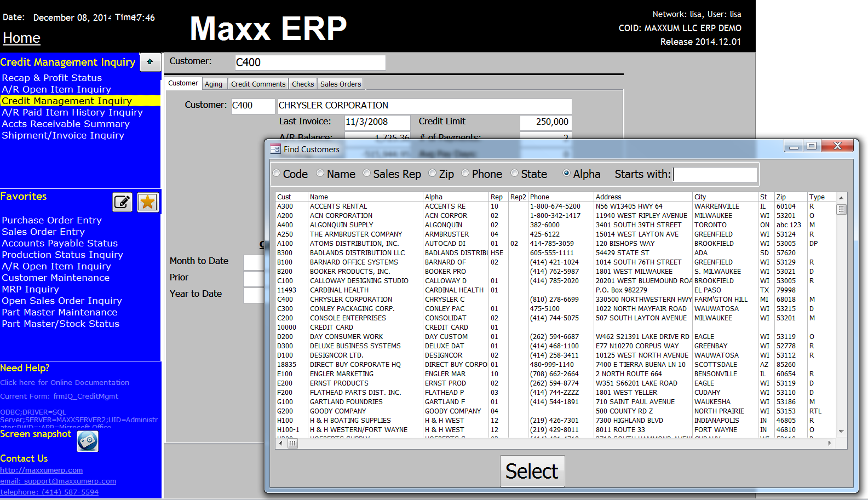868x500 pixels.
Task: Select the Name search radio button
Action: pyautogui.click(x=320, y=174)
